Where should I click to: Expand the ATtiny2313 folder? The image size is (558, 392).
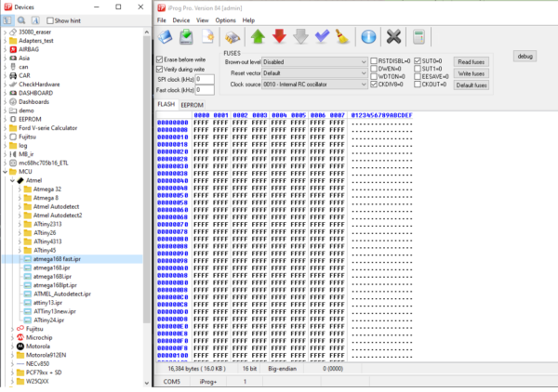pyautogui.click(x=20, y=224)
